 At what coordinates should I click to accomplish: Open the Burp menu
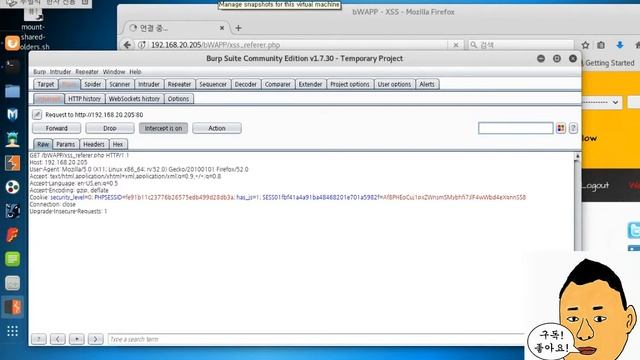[x=40, y=72]
